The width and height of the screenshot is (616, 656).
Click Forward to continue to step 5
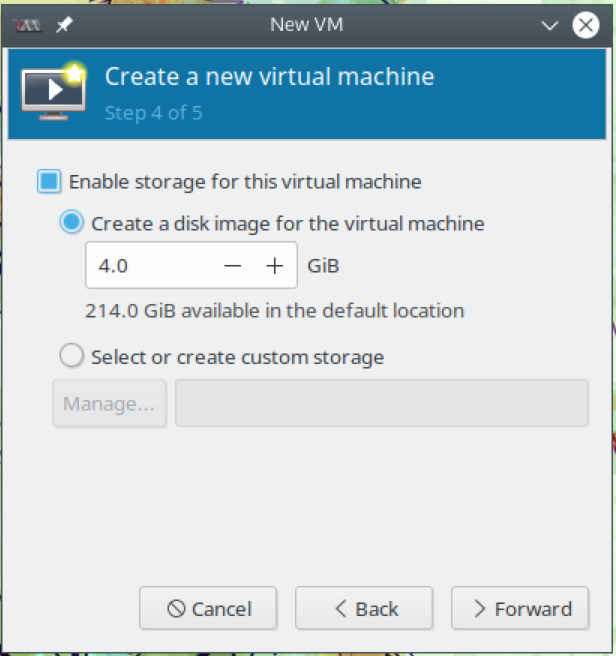click(520, 608)
